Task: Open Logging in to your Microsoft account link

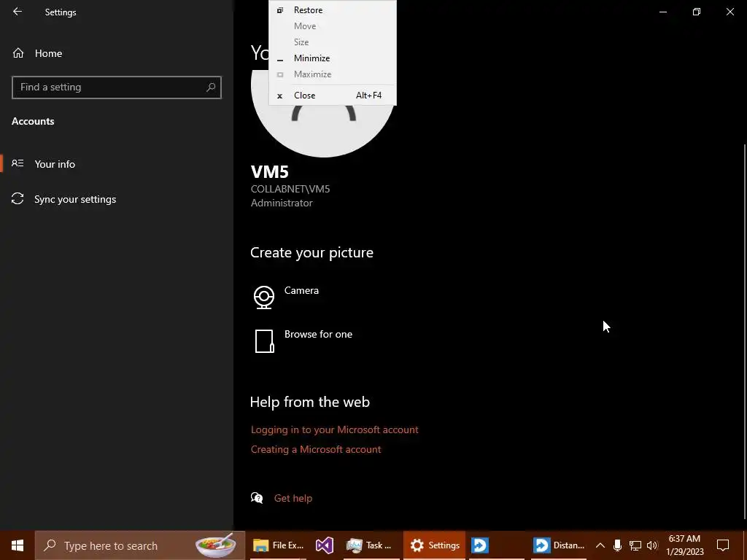Action: (334, 429)
